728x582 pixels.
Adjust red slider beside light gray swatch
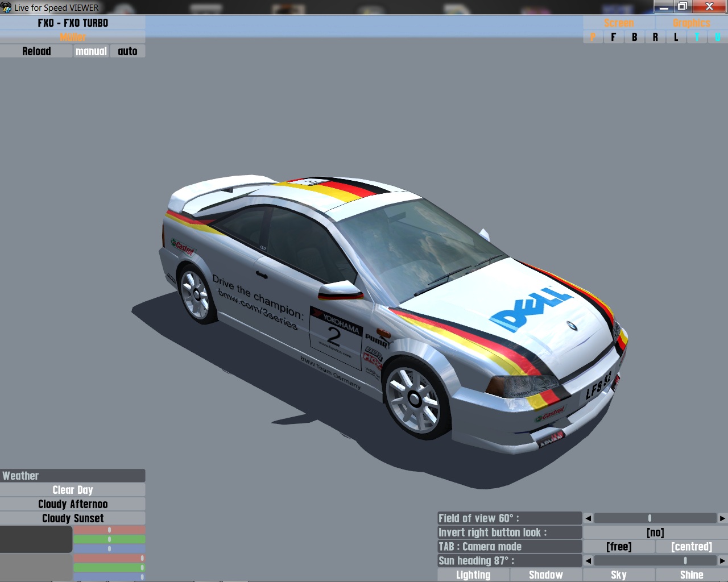[109, 558]
